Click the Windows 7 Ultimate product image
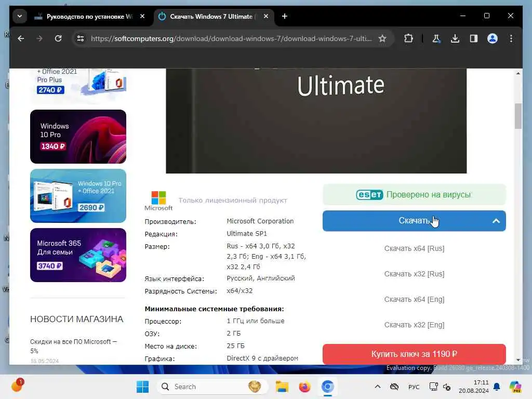This screenshot has width=532, height=399. (316, 121)
